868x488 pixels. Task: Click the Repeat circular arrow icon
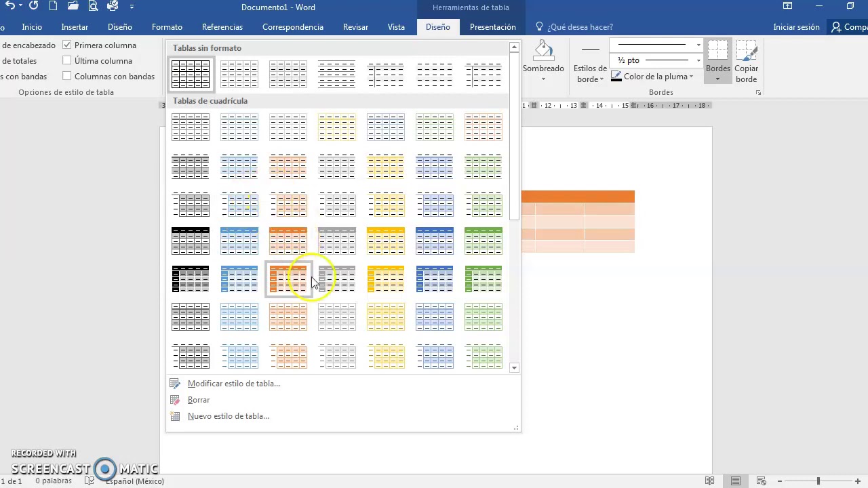[x=33, y=6]
